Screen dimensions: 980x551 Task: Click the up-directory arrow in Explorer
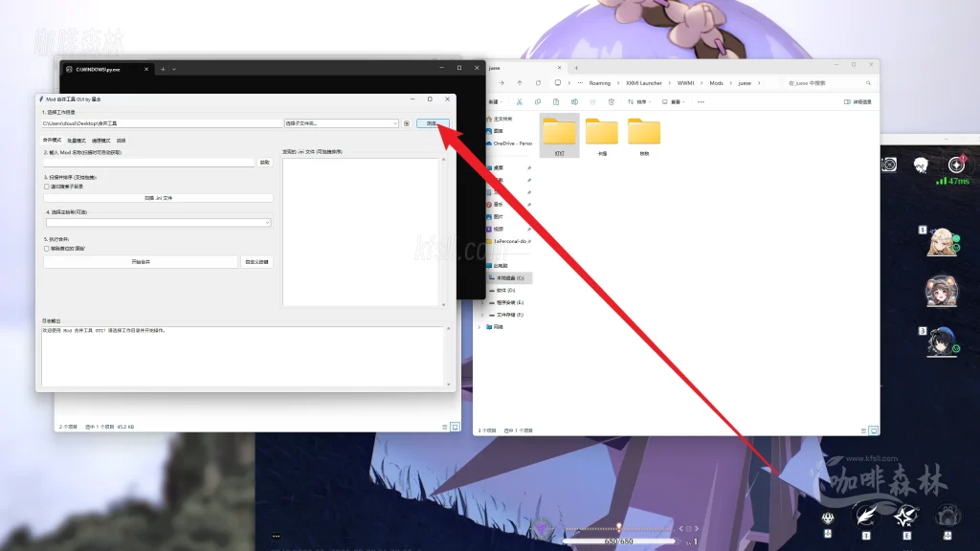pos(521,83)
